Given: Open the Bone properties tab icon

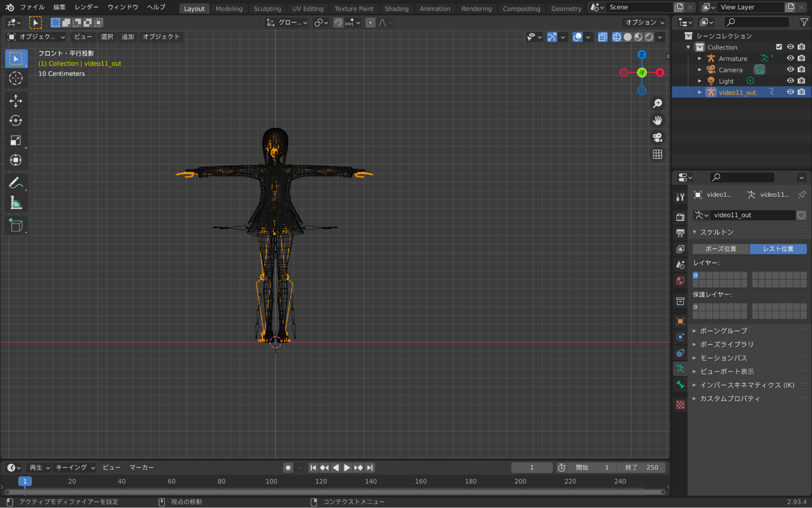Looking at the screenshot, I should tap(680, 385).
